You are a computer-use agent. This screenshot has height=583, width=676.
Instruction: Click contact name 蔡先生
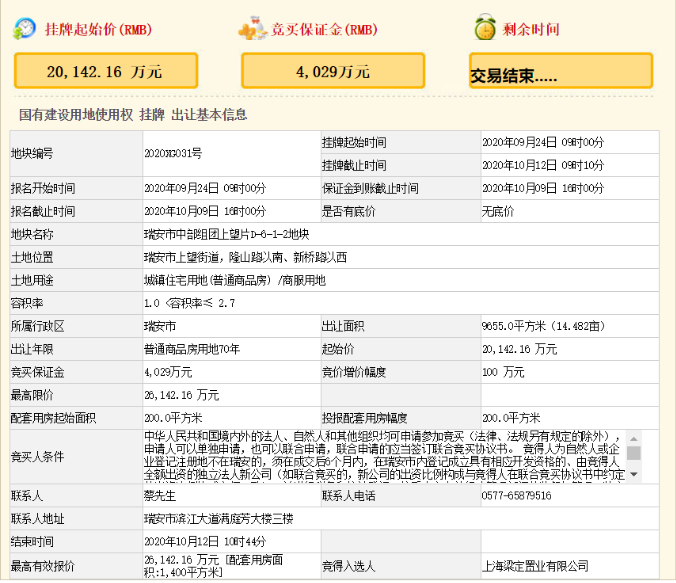[x=161, y=496]
